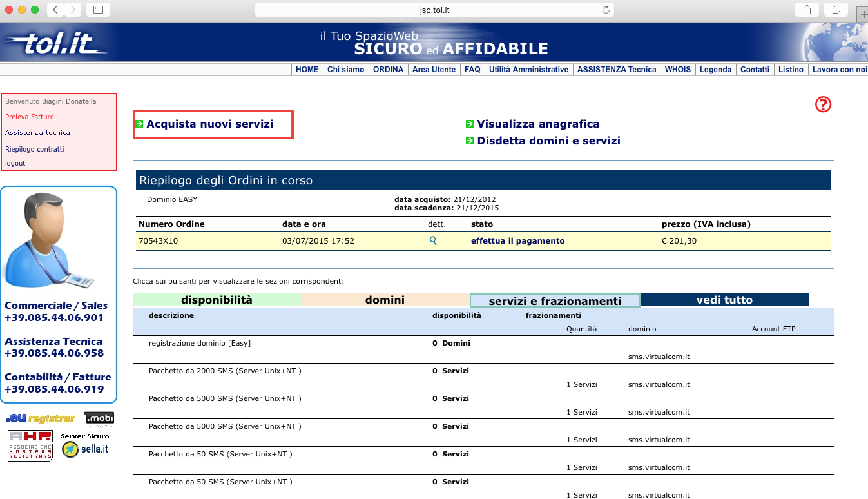Click the Safari back arrow
868x499 pixels.
click(x=55, y=10)
